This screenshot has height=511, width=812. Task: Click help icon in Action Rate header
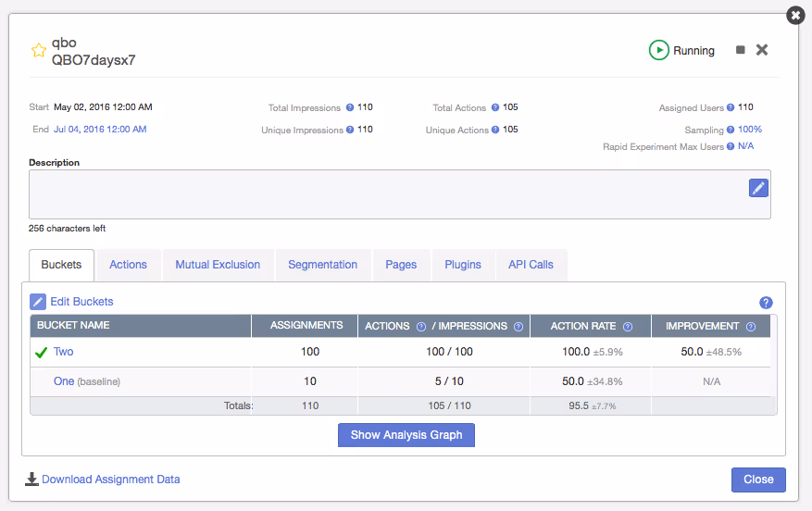click(628, 327)
